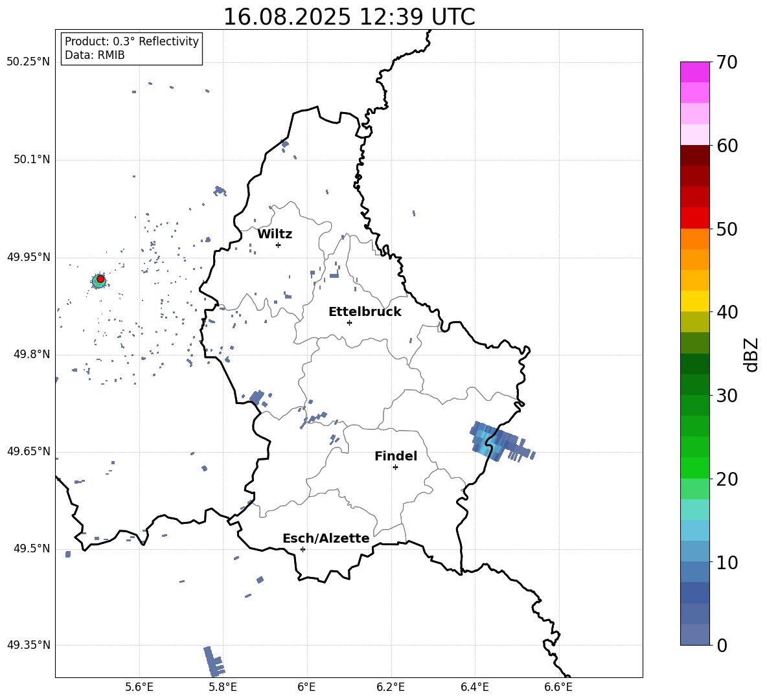Image resolution: width=767 pixels, height=700 pixels.
Task: Click the yellow swatch above 40 dBZ
Action: (694, 301)
